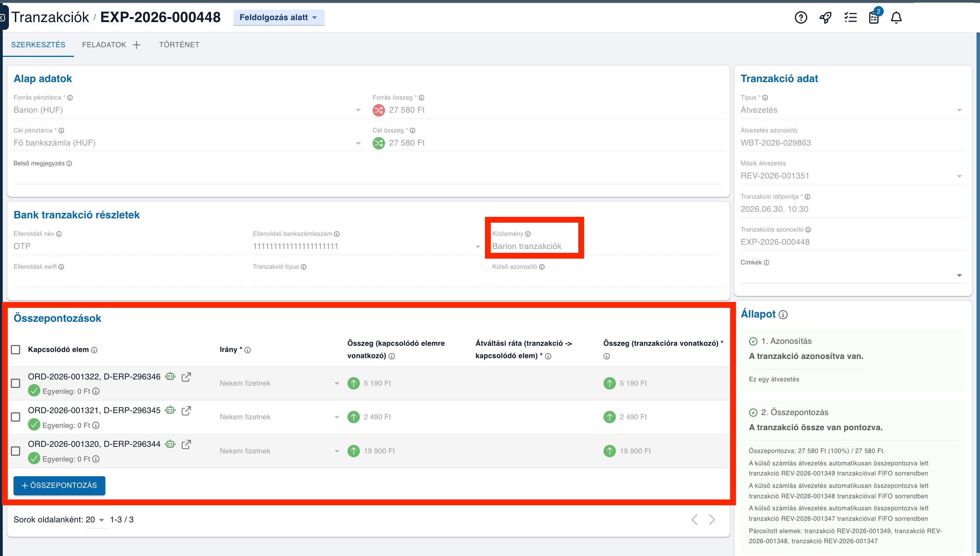Select all rows via header checkbox
The width and height of the screenshot is (980, 556).
tap(15, 350)
